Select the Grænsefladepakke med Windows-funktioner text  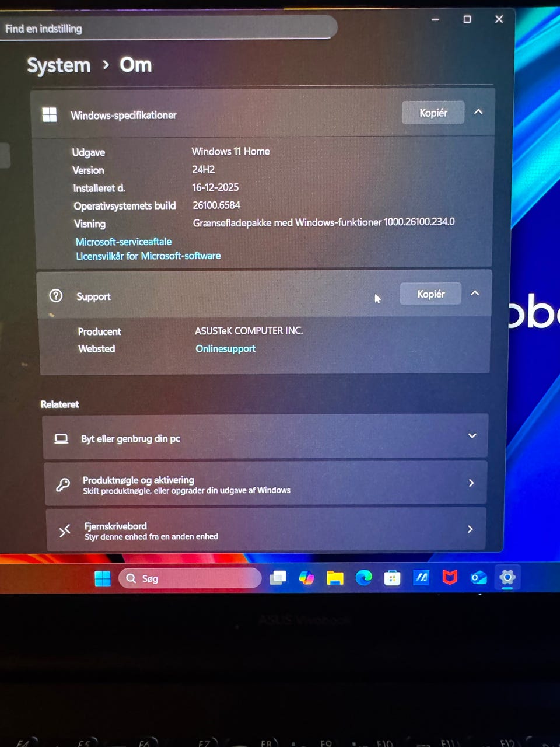(x=324, y=222)
